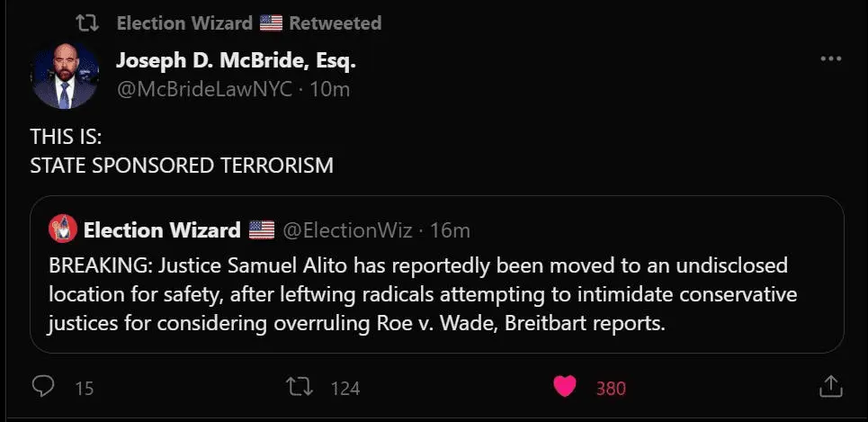The height and width of the screenshot is (422, 868).
Task: Click the 380 likes count
Action: 611,389
